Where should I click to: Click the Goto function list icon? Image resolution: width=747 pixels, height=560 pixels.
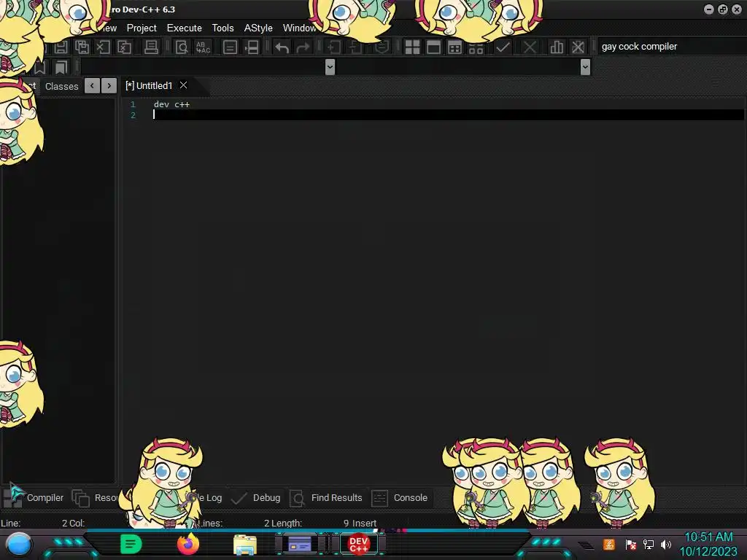click(230, 47)
